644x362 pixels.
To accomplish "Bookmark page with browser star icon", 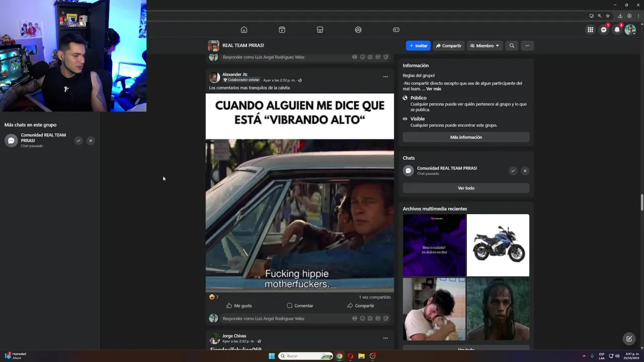I will coord(608,16).
